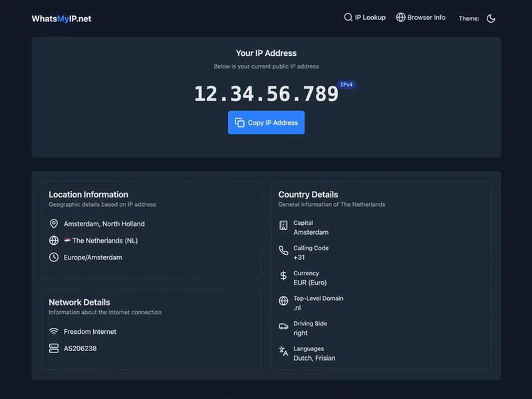The height and width of the screenshot is (399, 532).
Task: Click the clock icon beside Europe/Amsterdam
Action: [x=54, y=257]
